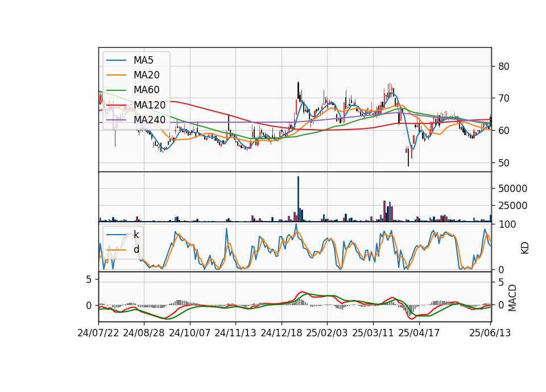Image resolution: width=546 pixels, height=392 pixels.
Task: Click the price axis value 70
Action: 503,98
